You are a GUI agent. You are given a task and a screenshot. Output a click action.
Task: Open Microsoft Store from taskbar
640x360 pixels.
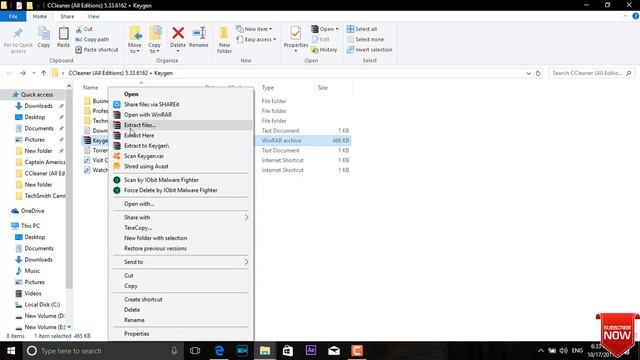[288, 351]
